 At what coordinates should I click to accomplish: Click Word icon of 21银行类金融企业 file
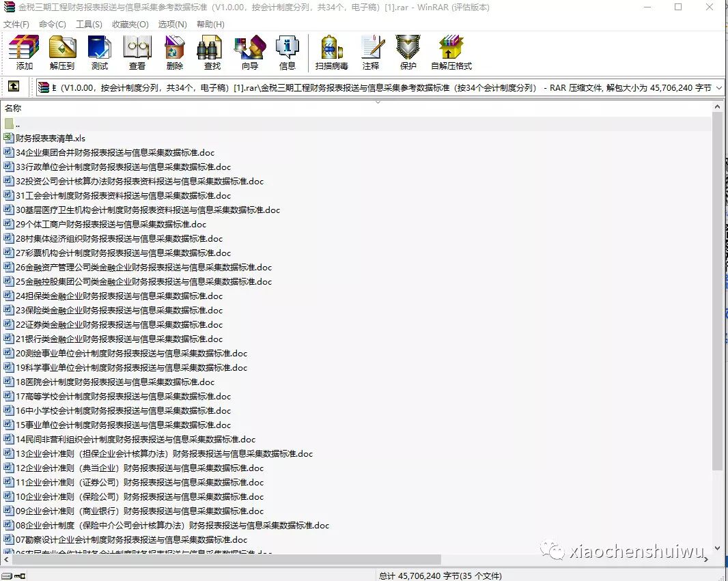coord(8,339)
